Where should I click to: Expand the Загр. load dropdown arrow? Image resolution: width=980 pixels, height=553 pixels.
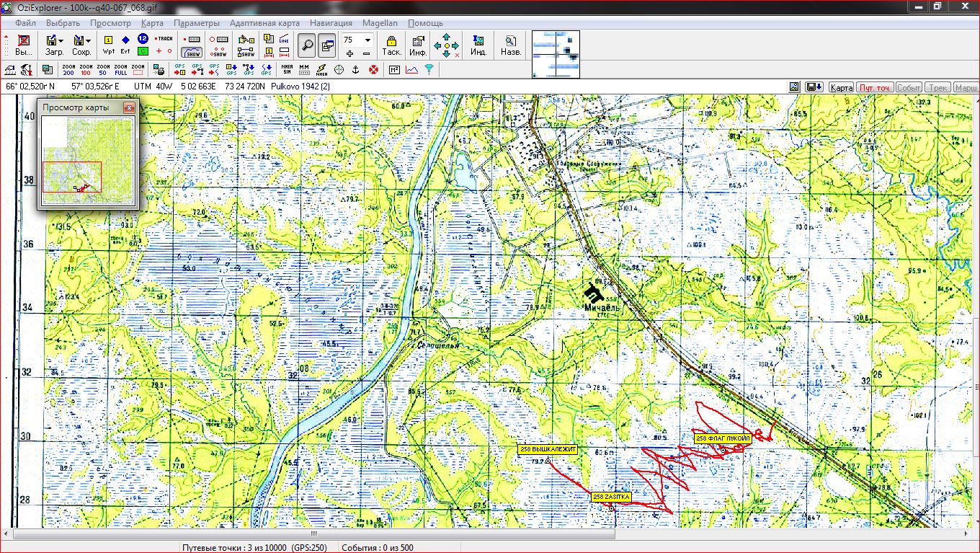[61, 41]
